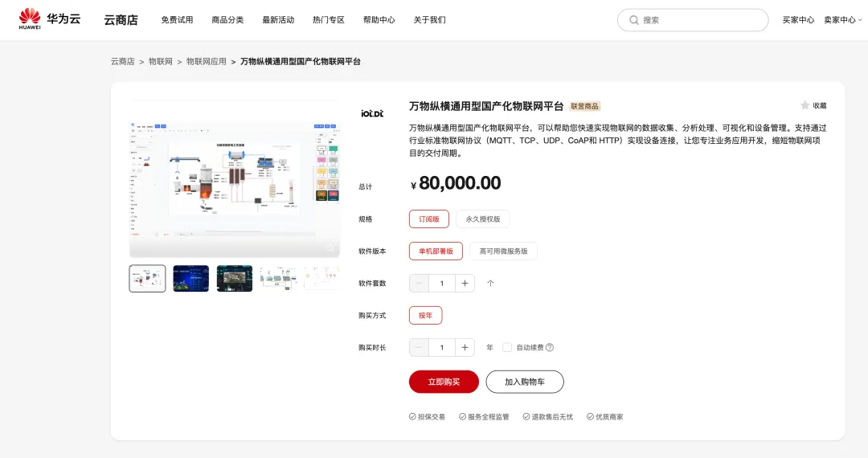Click the 软件套数 quantity field

click(442, 283)
